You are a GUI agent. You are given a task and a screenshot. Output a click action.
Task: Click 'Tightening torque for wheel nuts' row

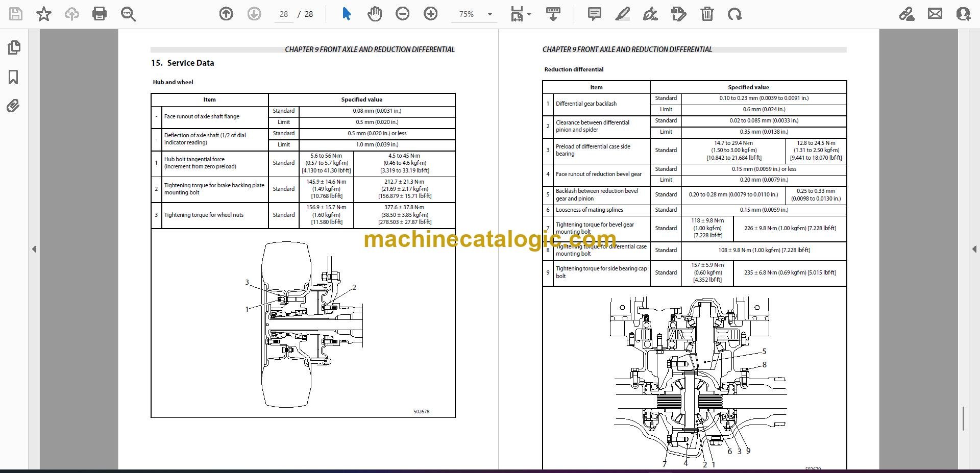click(303, 215)
